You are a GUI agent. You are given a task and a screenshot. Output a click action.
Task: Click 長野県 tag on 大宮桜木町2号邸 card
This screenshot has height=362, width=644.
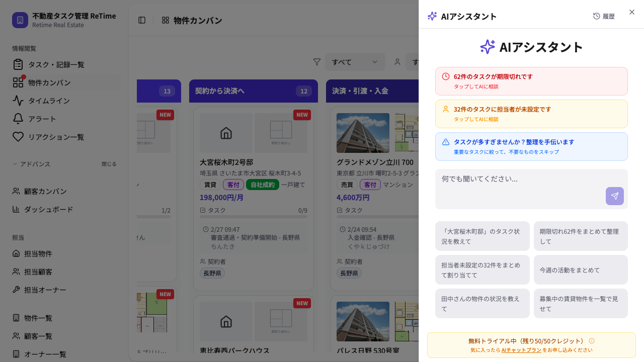(212, 273)
